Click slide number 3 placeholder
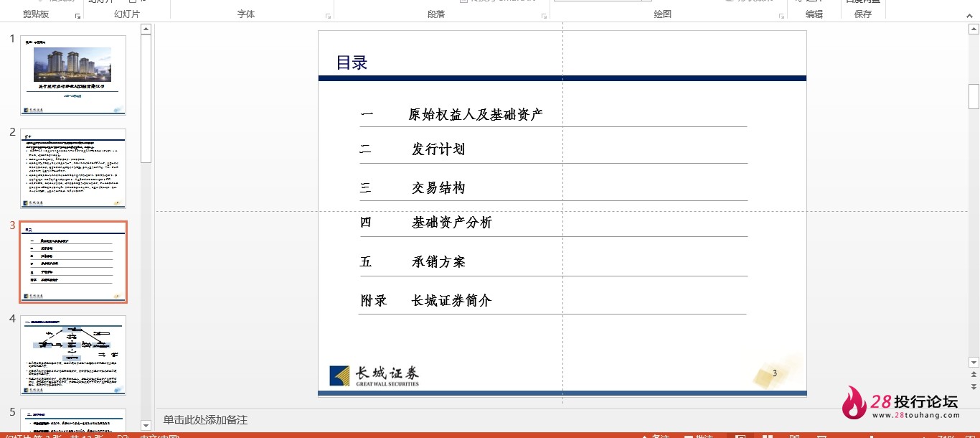This screenshot has height=438, width=980. coord(775,373)
